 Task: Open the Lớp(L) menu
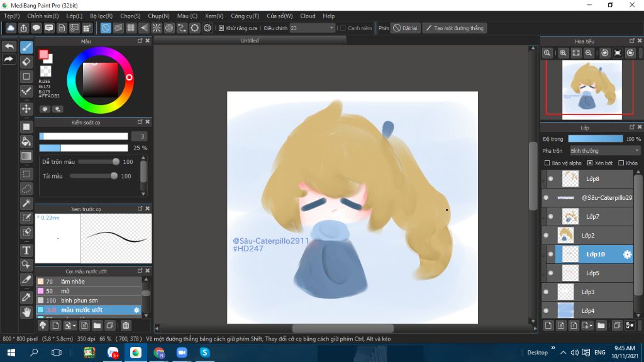74,16
